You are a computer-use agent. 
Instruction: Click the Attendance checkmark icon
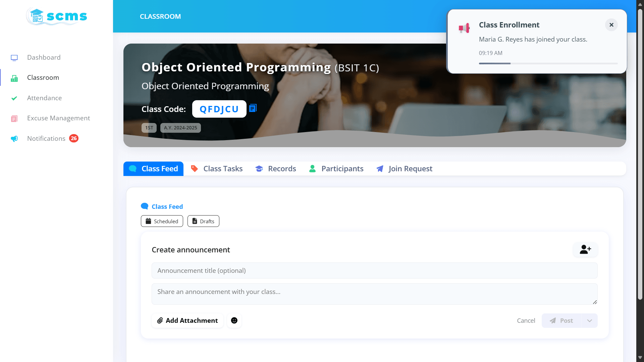(x=14, y=98)
